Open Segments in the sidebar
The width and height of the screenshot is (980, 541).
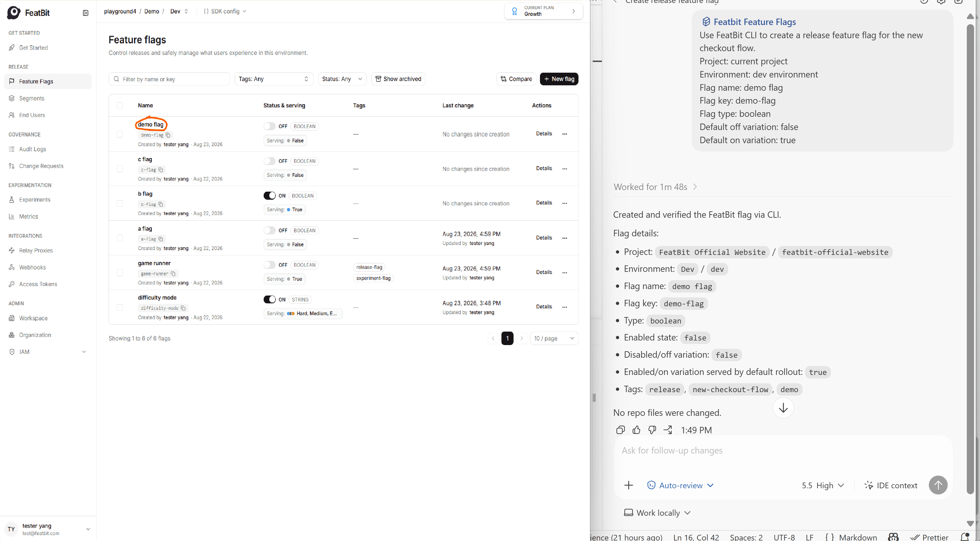point(48,98)
